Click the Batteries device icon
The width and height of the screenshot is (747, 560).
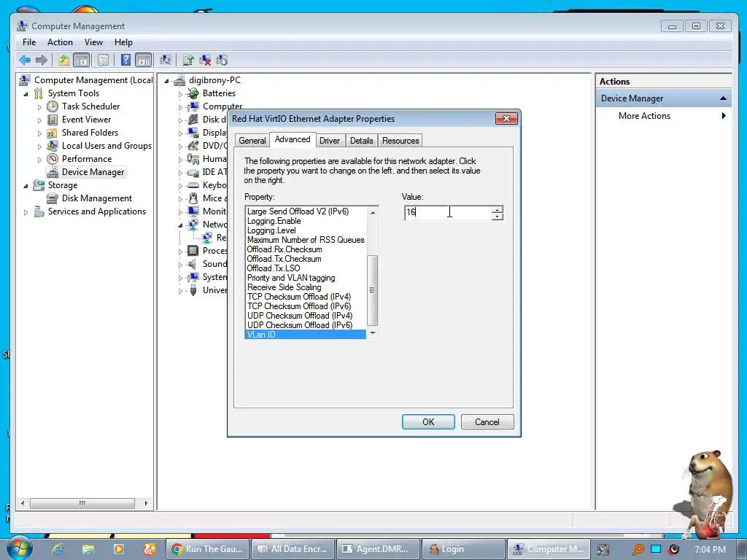pyautogui.click(x=193, y=93)
